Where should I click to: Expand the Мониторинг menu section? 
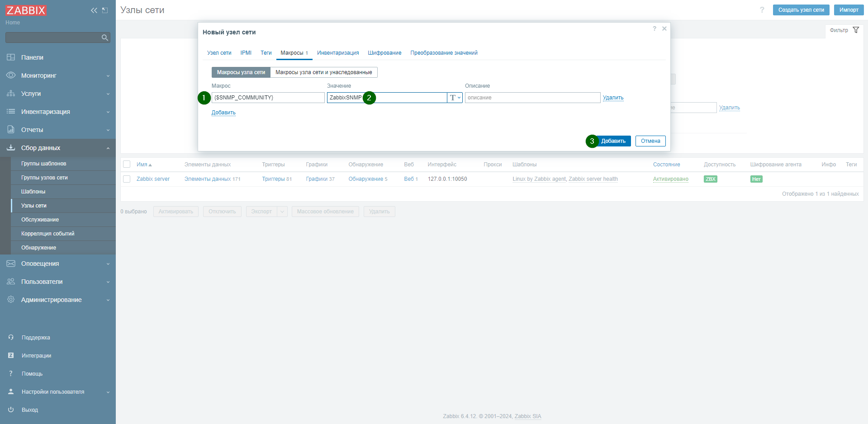click(x=108, y=75)
